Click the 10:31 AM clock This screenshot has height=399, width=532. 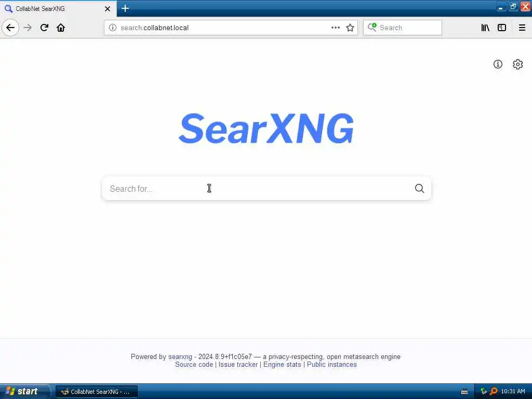513,391
